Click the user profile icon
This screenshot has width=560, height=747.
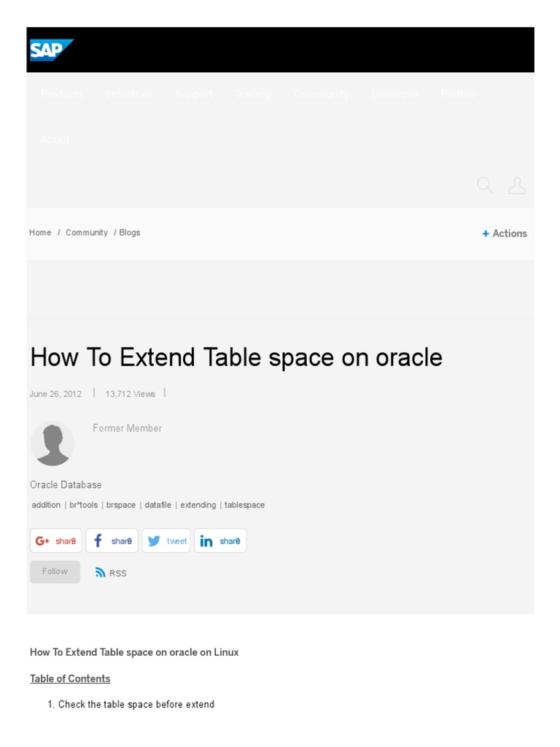pyautogui.click(x=517, y=185)
